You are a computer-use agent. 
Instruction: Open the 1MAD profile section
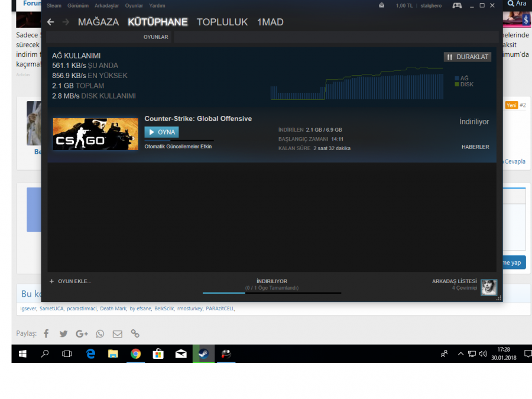(270, 22)
